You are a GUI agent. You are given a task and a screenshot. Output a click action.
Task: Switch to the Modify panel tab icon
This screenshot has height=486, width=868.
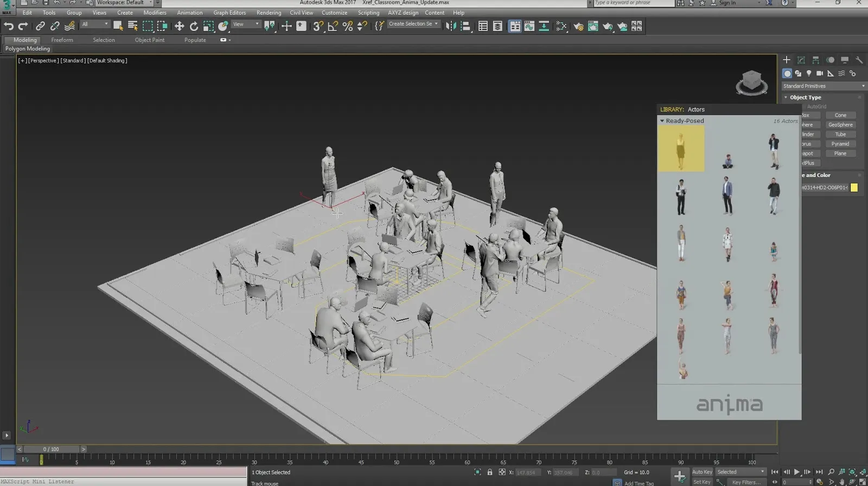click(801, 60)
